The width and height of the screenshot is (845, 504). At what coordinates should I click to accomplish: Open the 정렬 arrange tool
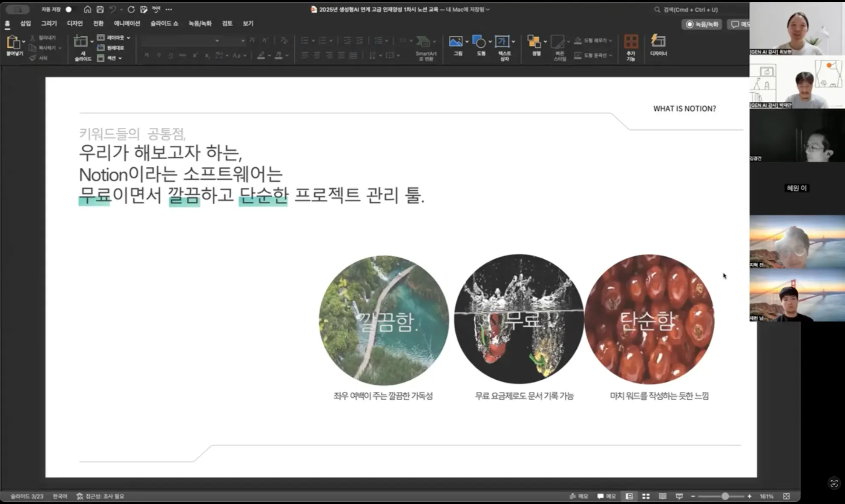pos(534,42)
